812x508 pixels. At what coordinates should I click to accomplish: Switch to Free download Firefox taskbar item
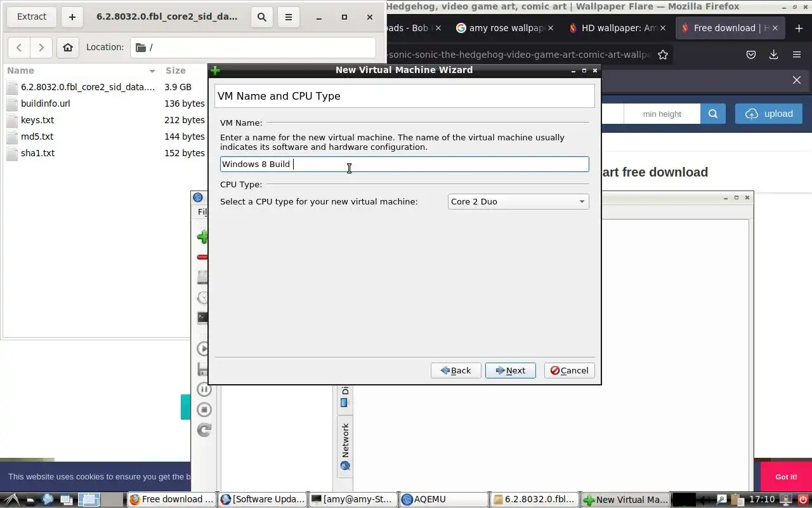click(x=171, y=500)
